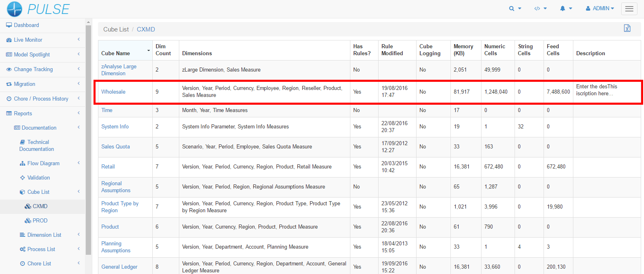The height and width of the screenshot is (274, 644).
Task: Open the ADMIN user dropdown
Action: click(600, 9)
